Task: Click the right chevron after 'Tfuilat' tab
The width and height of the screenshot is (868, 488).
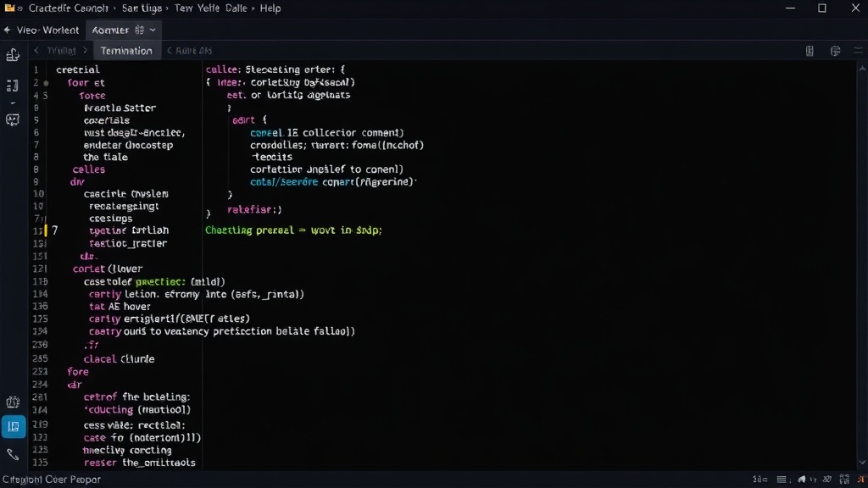Action: click(86, 50)
